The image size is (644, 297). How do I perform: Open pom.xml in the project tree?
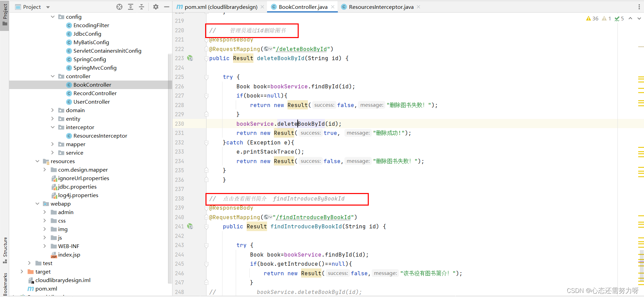click(46, 289)
